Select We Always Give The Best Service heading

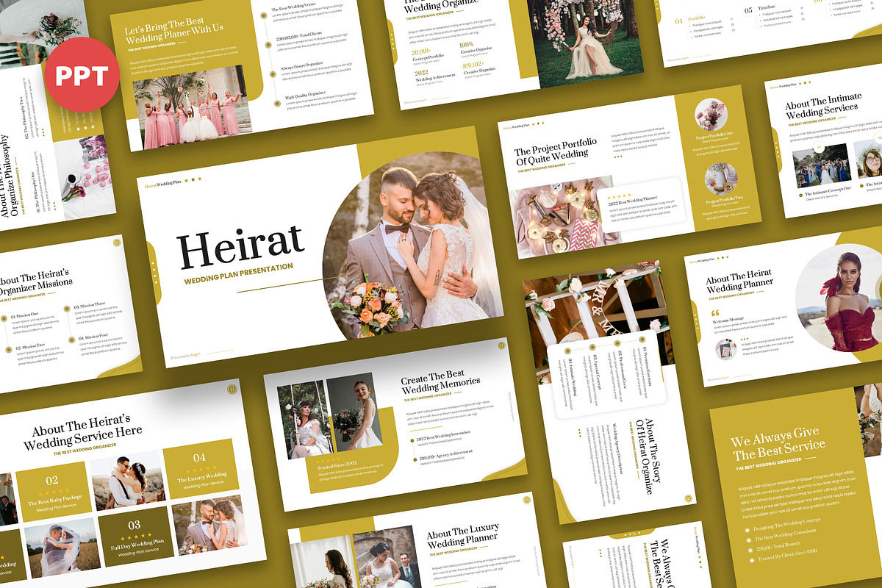pos(777,445)
